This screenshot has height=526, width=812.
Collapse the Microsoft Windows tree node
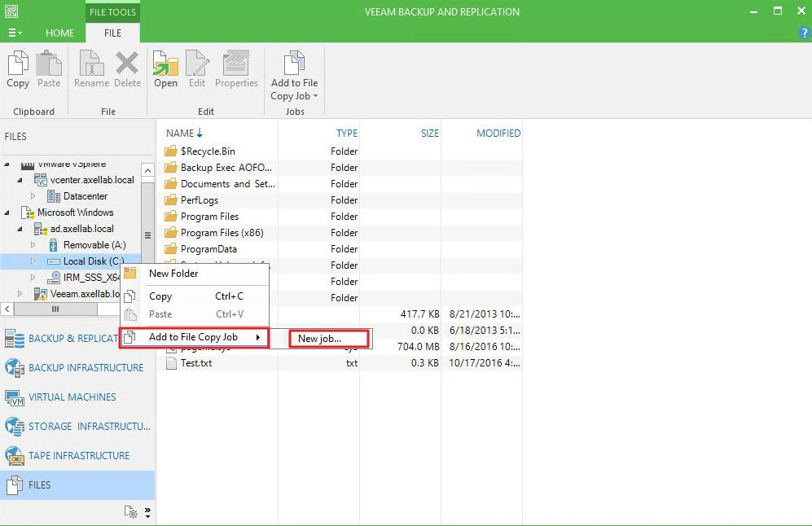click(x=7, y=213)
